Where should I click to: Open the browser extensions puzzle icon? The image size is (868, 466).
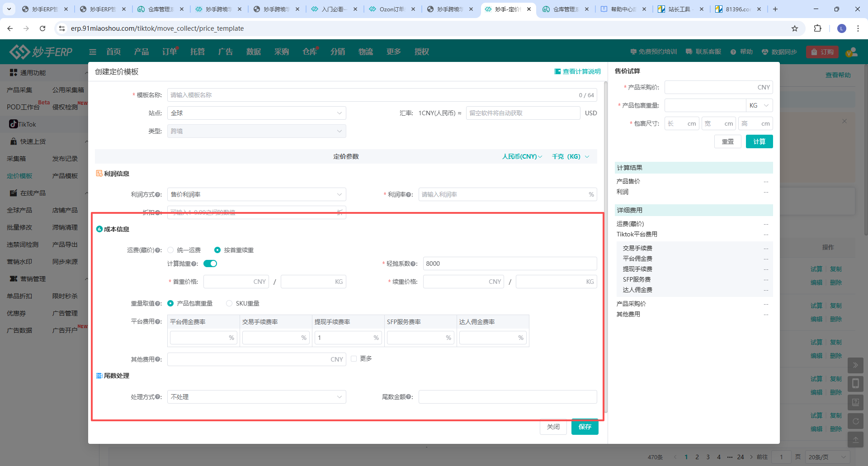click(x=817, y=28)
